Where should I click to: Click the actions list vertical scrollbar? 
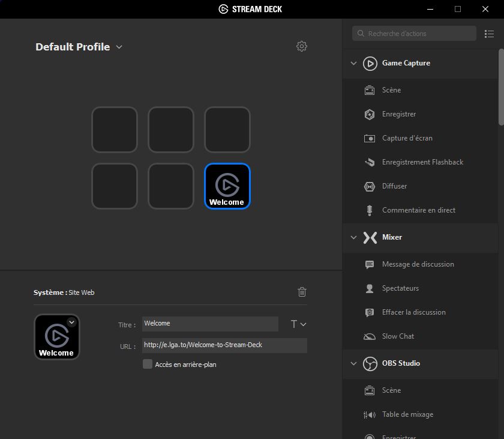click(501, 87)
